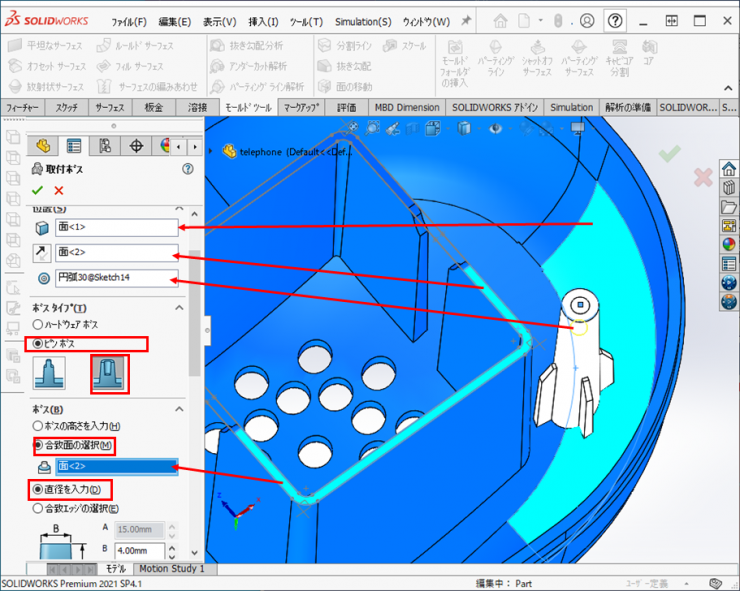Cancel the mounting boss with red X
Image resolution: width=740 pixels, height=591 pixels.
[x=59, y=190]
